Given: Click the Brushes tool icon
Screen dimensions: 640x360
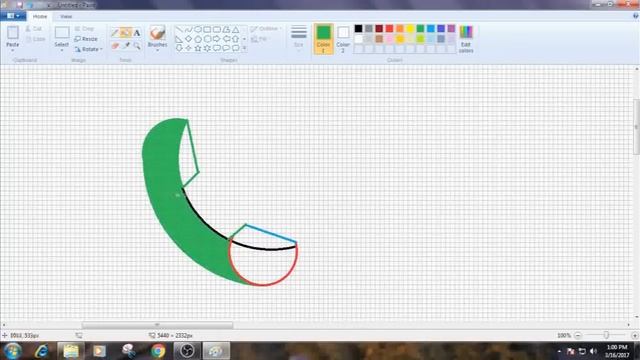Looking at the screenshot, I should pyautogui.click(x=157, y=33).
